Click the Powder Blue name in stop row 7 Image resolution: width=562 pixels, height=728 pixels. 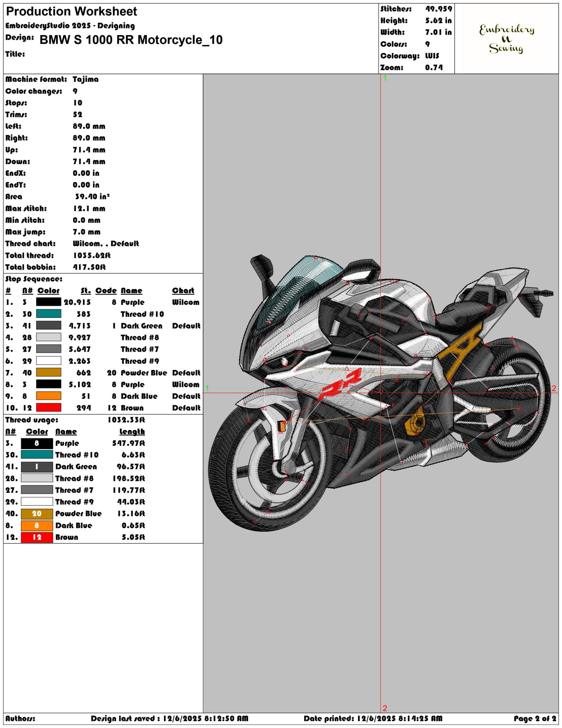pyautogui.click(x=144, y=373)
